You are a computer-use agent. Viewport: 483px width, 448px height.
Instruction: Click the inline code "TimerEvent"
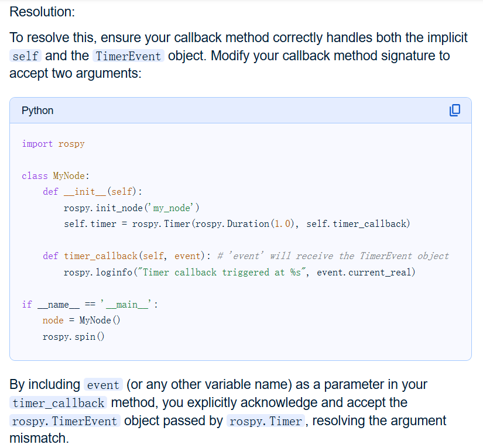(x=128, y=56)
